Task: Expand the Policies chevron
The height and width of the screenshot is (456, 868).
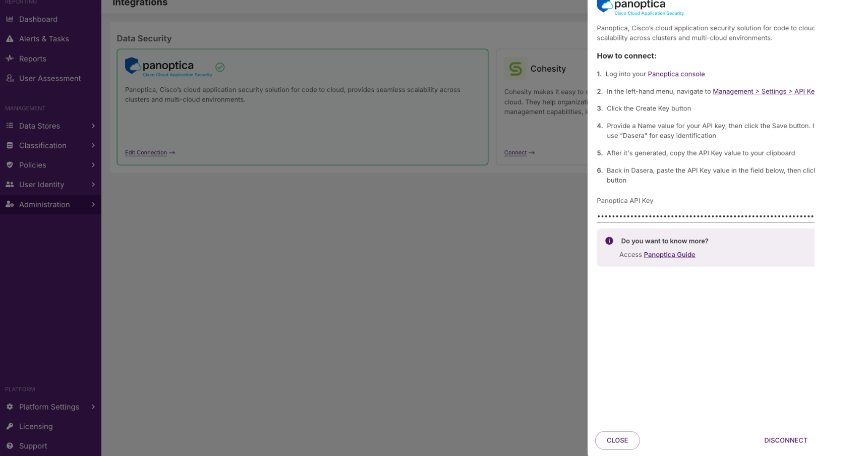Action: click(93, 165)
